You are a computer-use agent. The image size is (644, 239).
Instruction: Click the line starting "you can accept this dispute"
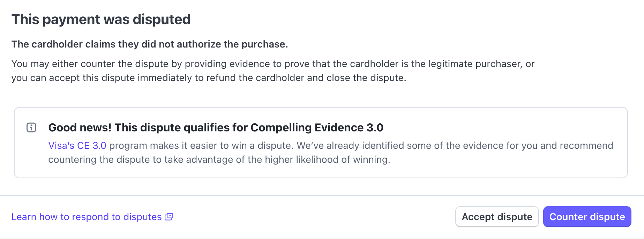(x=209, y=78)
